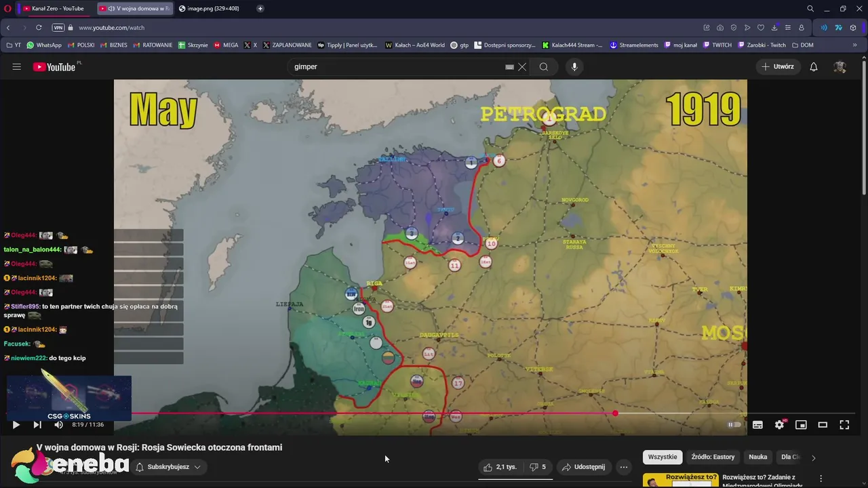Open the browser profile icon
Image resolution: width=868 pixels, height=488 pixels.
point(802,28)
